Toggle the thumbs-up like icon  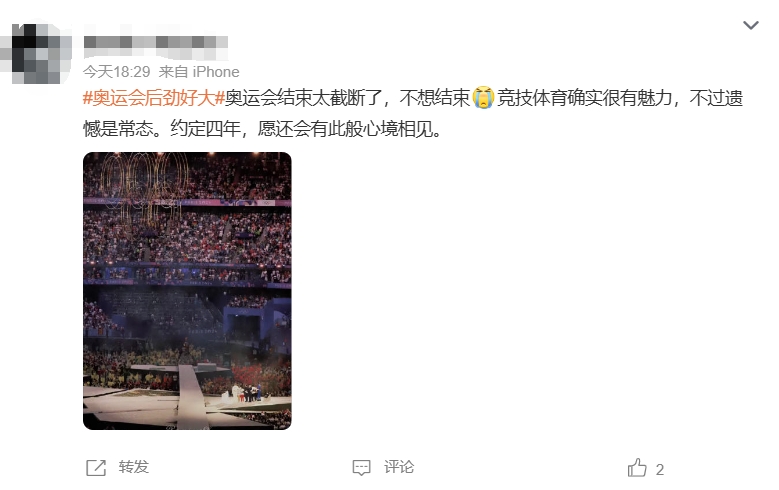coord(637,468)
